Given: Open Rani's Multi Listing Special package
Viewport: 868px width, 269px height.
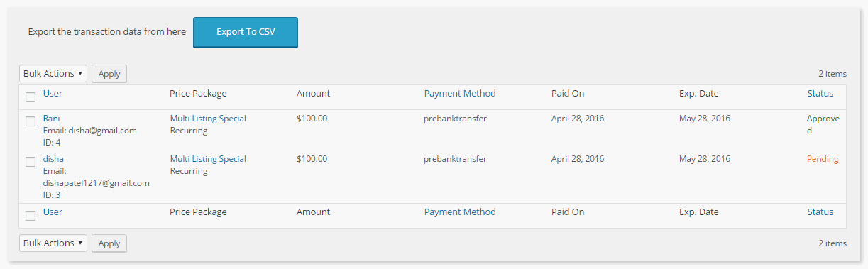Looking at the screenshot, I should tap(208, 119).
